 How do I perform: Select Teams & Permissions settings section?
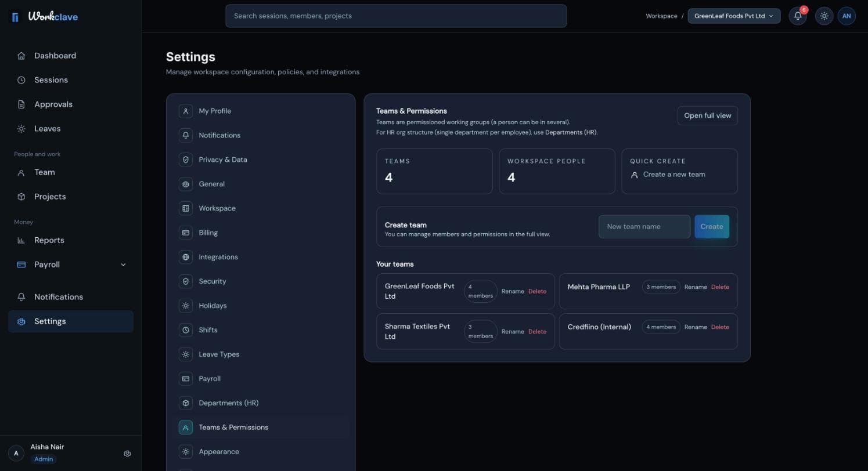(x=261, y=427)
